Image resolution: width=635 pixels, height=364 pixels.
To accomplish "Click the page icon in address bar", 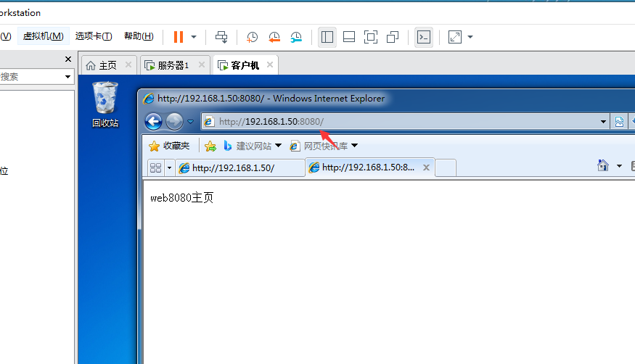I will (209, 121).
